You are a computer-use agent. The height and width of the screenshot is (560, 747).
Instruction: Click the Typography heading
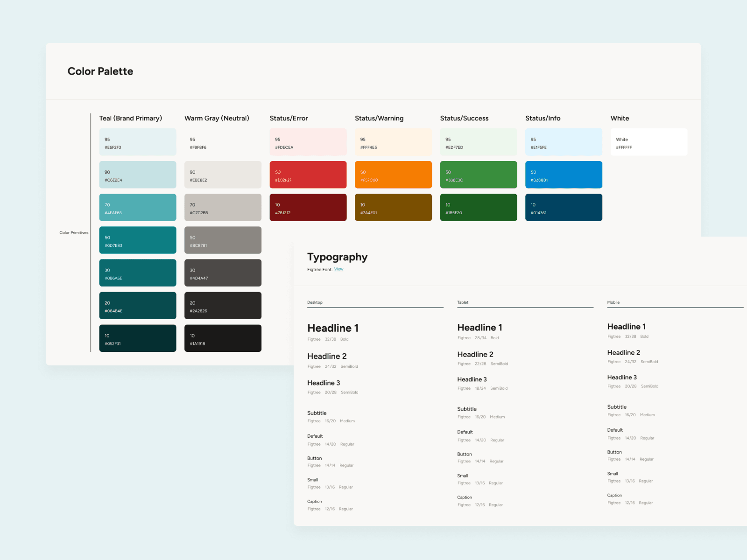tap(337, 257)
